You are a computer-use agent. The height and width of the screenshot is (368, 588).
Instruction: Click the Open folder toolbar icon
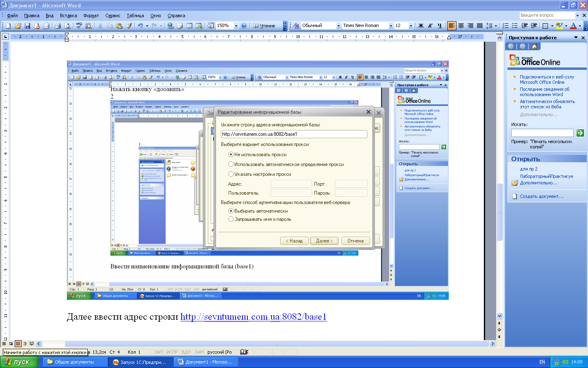18,26
